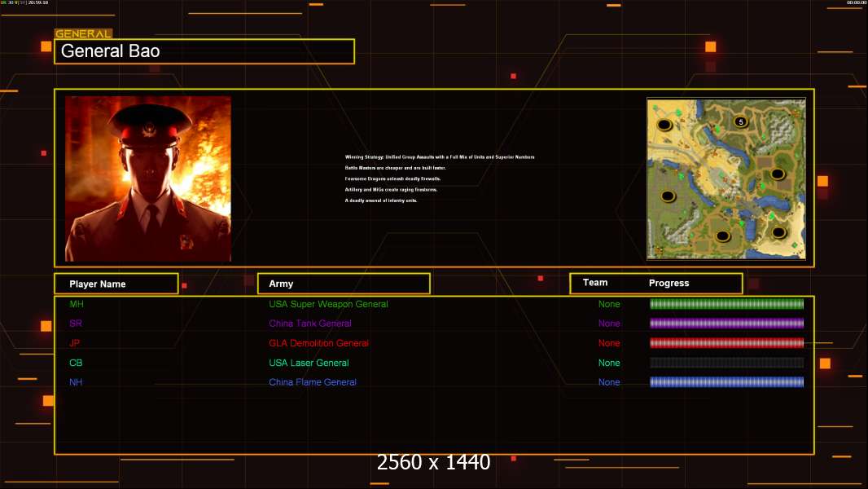Screen dimensions: 868x489
Task: Click the 00:00:00 timer readout
Action: click(857, 2)
